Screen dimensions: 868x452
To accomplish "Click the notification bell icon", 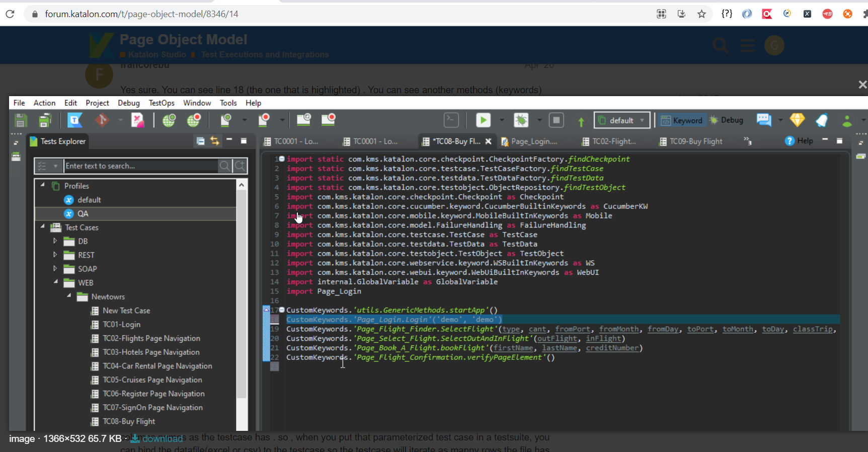I will (x=822, y=120).
